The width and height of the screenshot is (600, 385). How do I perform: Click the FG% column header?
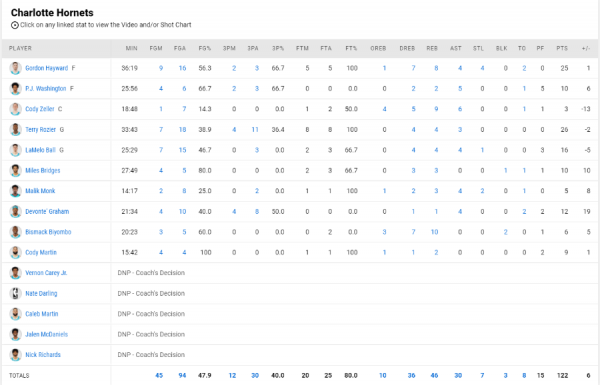[205, 49]
